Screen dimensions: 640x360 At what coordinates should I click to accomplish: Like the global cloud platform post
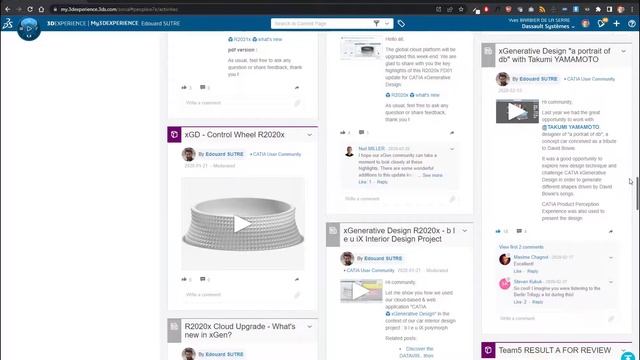tap(343, 132)
